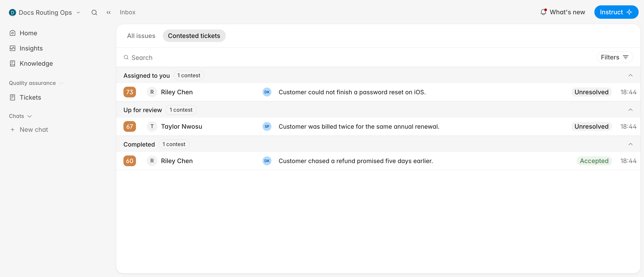The width and height of the screenshot is (644, 277).
Task: Open ticket about password reset on iOS
Action: point(352,92)
